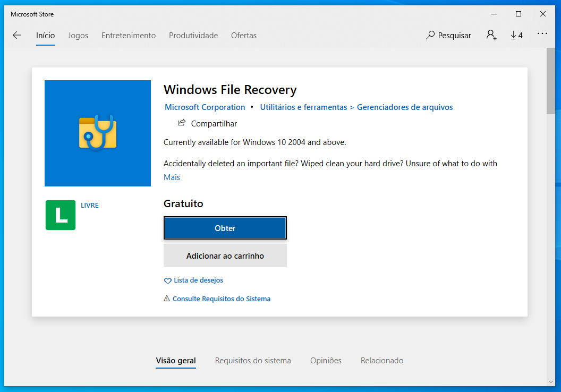Click the green L age rating badge
Image resolution: width=561 pixels, height=392 pixels.
[61, 215]
